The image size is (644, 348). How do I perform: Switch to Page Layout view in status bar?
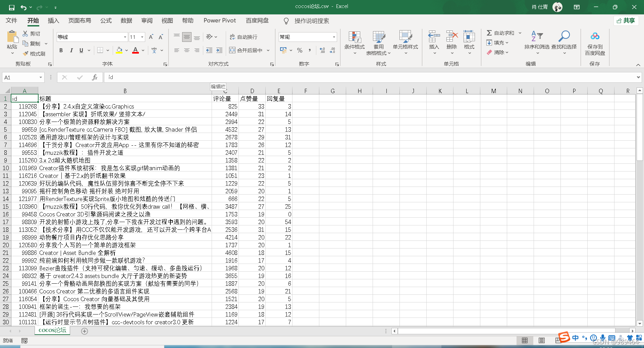(x=542, y=340)
